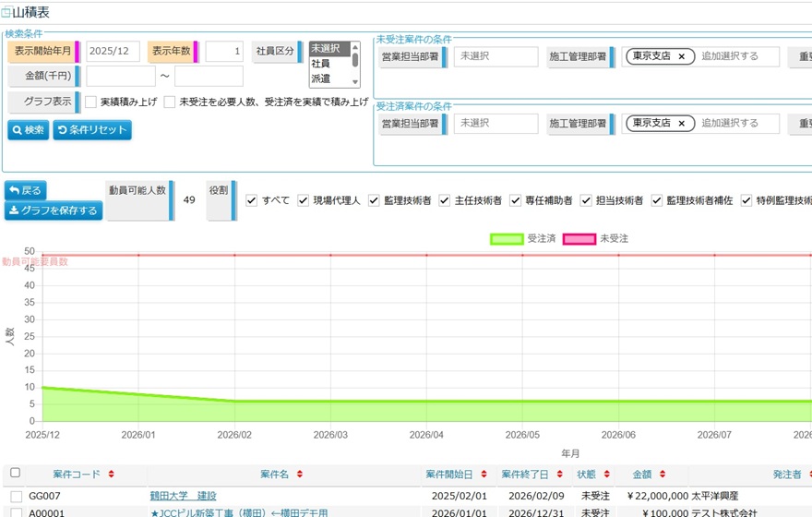Uncheck the 現場代理人 role checkbox
This screenshot has width=812, height=517.
(304, 200)
